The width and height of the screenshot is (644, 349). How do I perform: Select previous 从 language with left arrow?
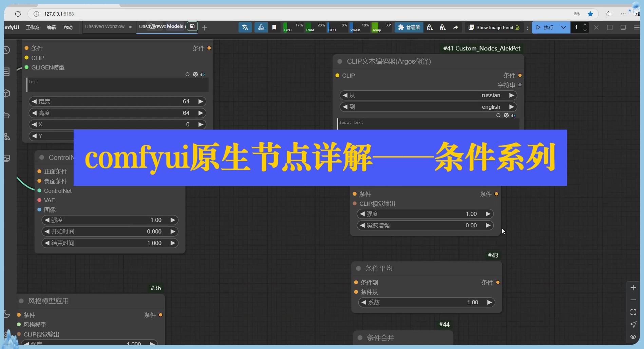pos(345,95)
